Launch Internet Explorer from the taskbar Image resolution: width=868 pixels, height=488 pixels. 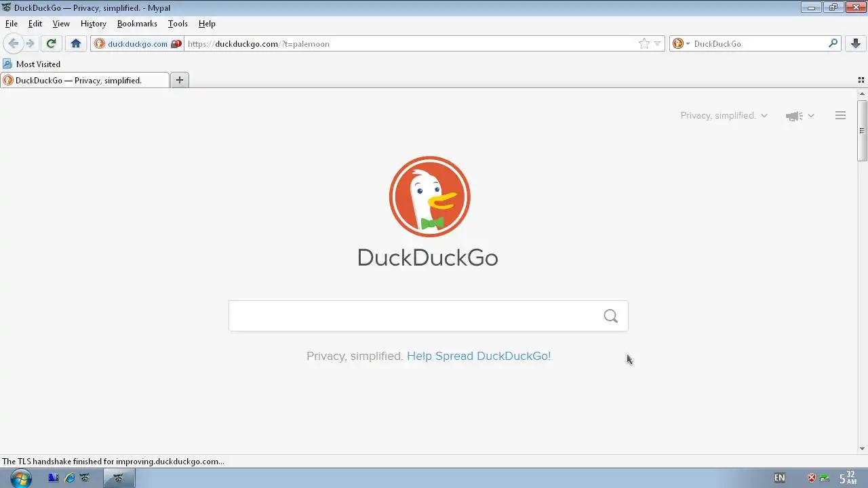pyautogui.click(x=69, y=478)
